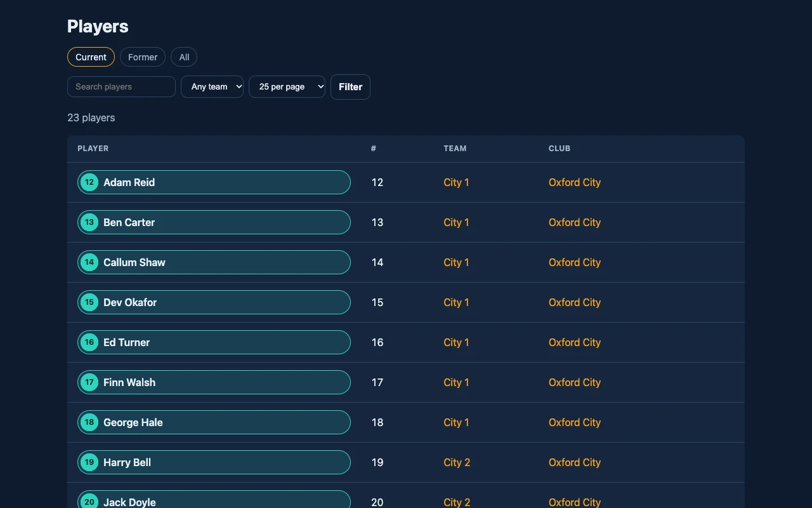Open Oxford City club link in Ed Turner row

[x=575, y=342]
